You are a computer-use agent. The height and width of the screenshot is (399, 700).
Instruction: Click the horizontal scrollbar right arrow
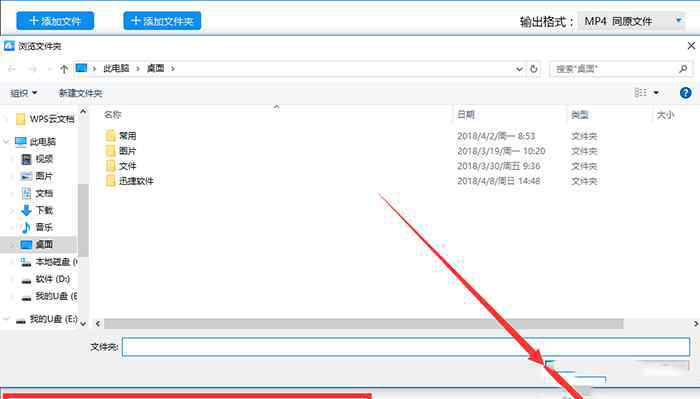click(x=696, y=324)
